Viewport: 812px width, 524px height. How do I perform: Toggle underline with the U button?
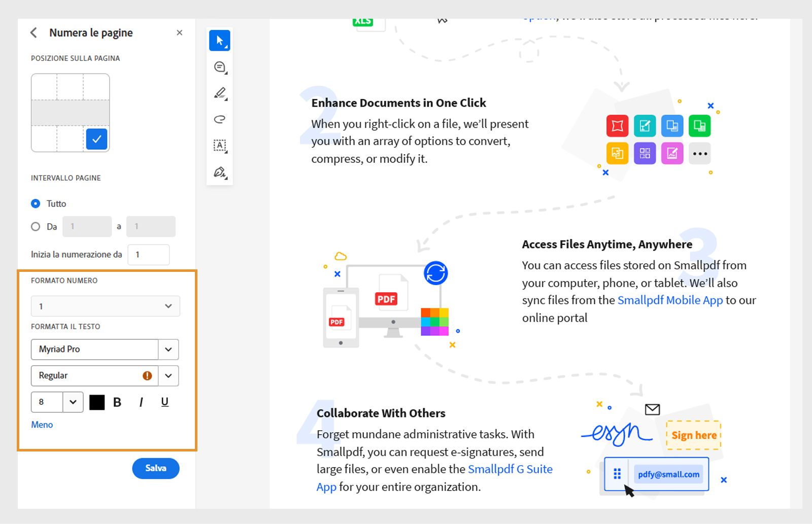165,402
